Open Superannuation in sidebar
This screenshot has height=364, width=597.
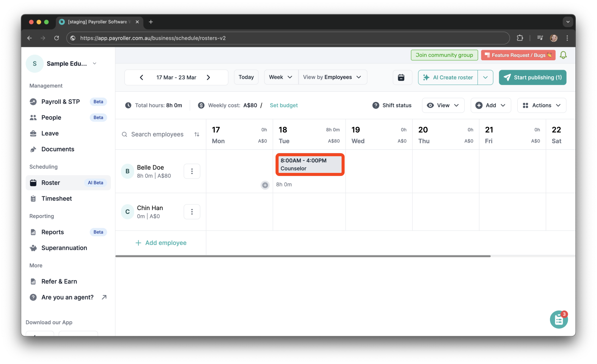pos(68,248)
